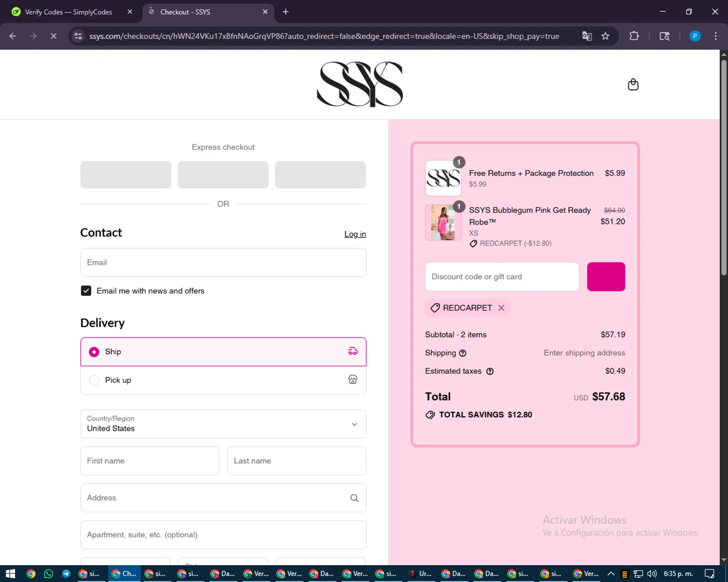Click the Package Protection product thumbnail
This screenshot has height=582, width=728.
[443, 178]
